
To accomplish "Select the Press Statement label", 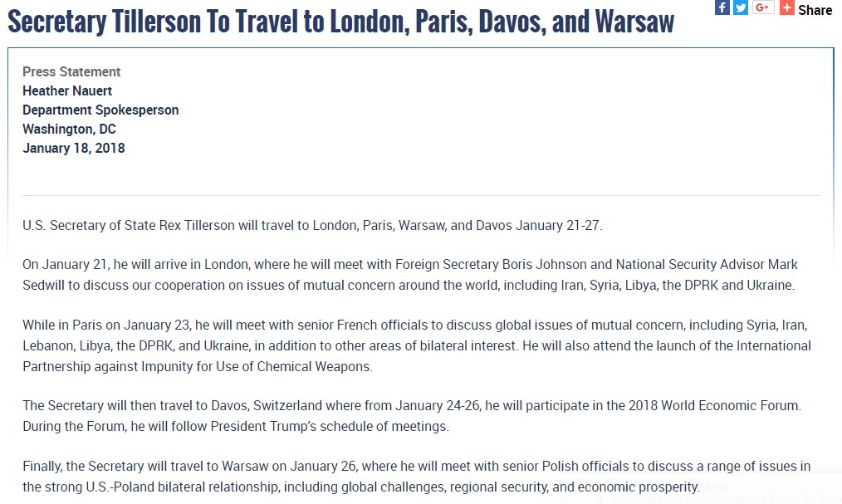I will pyautogui.click(x=71, y=71).
